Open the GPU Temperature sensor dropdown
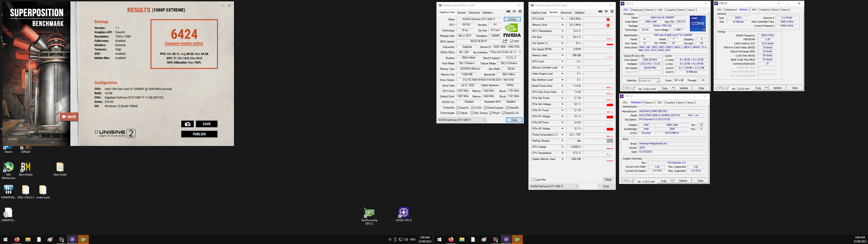The height and width of the screenshot is (244, 868). [562, 31]
